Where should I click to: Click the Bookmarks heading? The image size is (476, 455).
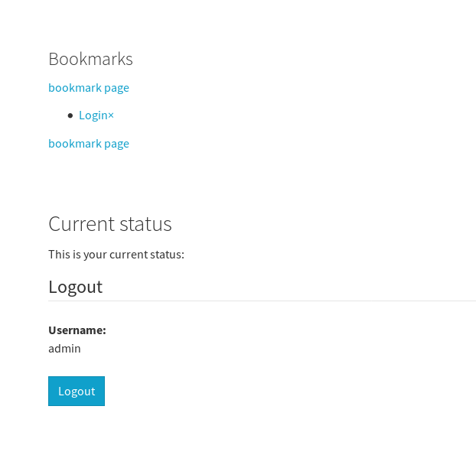90,59
